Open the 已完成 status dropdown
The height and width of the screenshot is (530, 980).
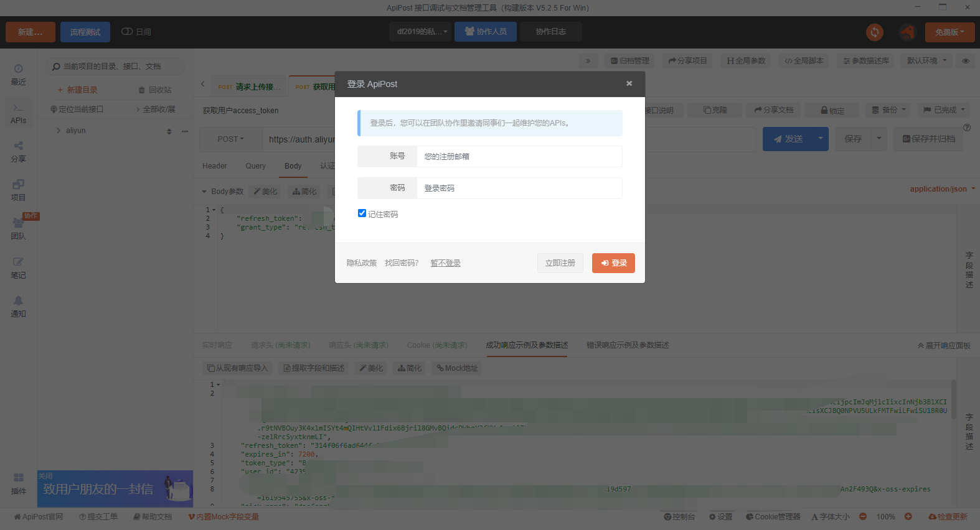[944, 110]
